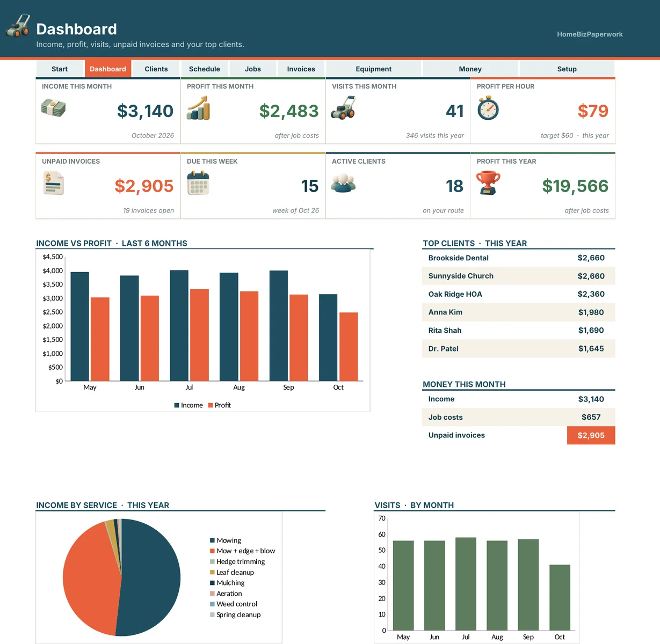The height and width of the screenshot is (644, 660).
Task: Go to the Setup tab
Action: 567,69
